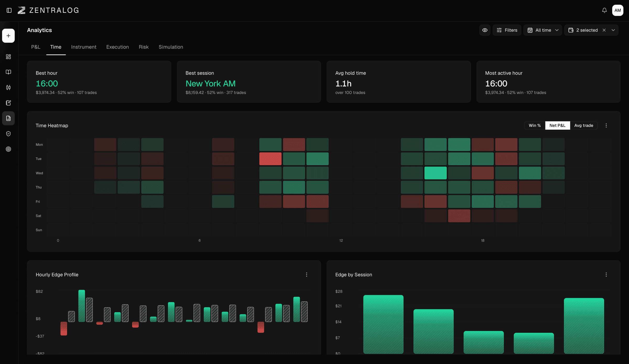Viewport: 629px width, 364px height.
Task: Click the brightest green Wednesday heatmap cell
Action: click(x=435, y=173)
